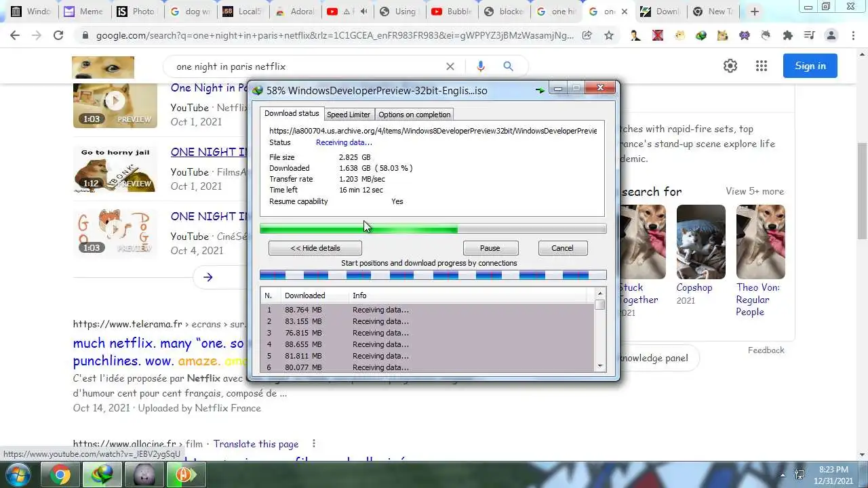Click the Info column header
This screenshot has width=868, height=488.
pos(468,296)
